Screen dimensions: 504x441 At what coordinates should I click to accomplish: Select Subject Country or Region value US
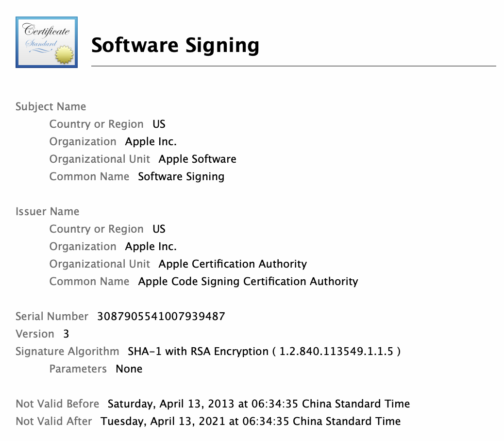click(x=159, y=124)
